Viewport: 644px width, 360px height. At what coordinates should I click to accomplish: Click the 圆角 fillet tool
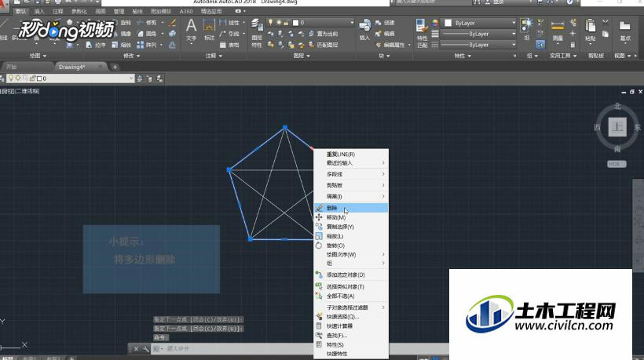click(x=147, y=34)
